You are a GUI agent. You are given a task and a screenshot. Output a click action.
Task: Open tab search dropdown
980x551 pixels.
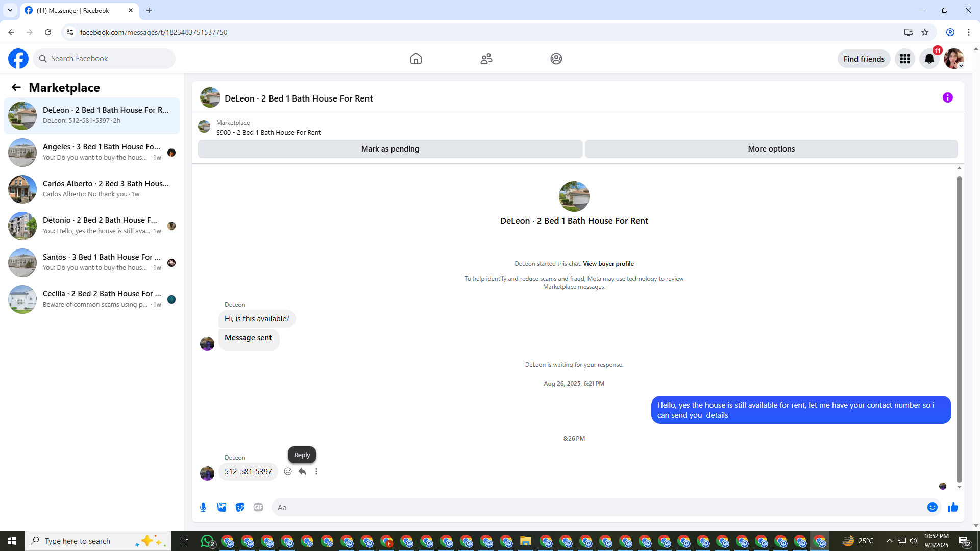[x=10, y=10]
